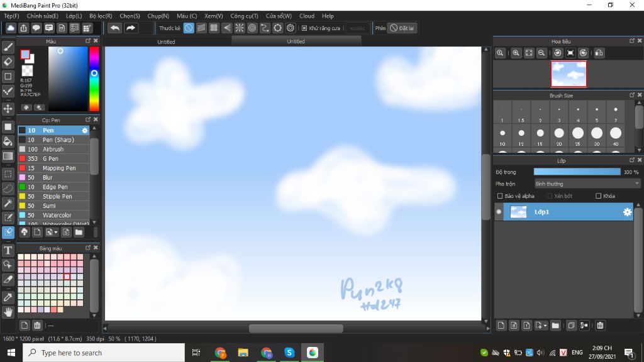The width and height of the screenshot is (644, 362).
Task: Choose the parallel lines snap ruler
Action: pyautogui.click(x=201, y=28)
